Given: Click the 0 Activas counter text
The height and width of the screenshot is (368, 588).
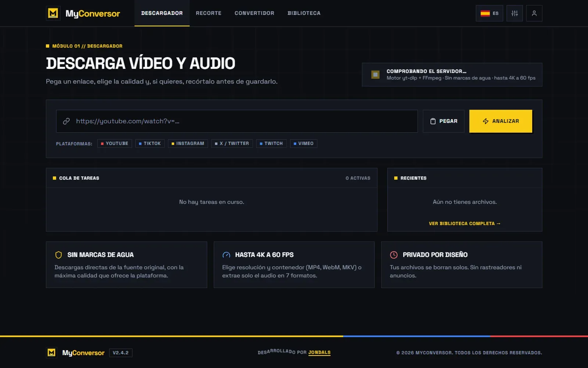Looking at the screenshot, I should click(358, 178).
